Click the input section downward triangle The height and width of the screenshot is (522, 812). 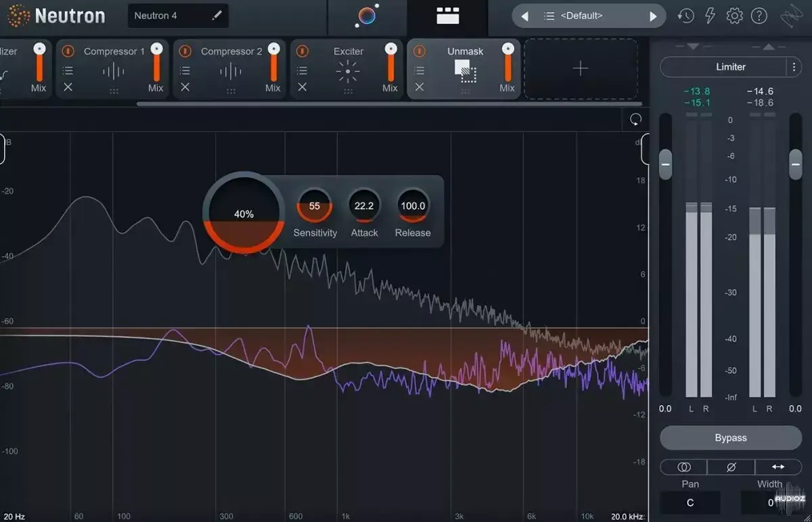(692, 47)
